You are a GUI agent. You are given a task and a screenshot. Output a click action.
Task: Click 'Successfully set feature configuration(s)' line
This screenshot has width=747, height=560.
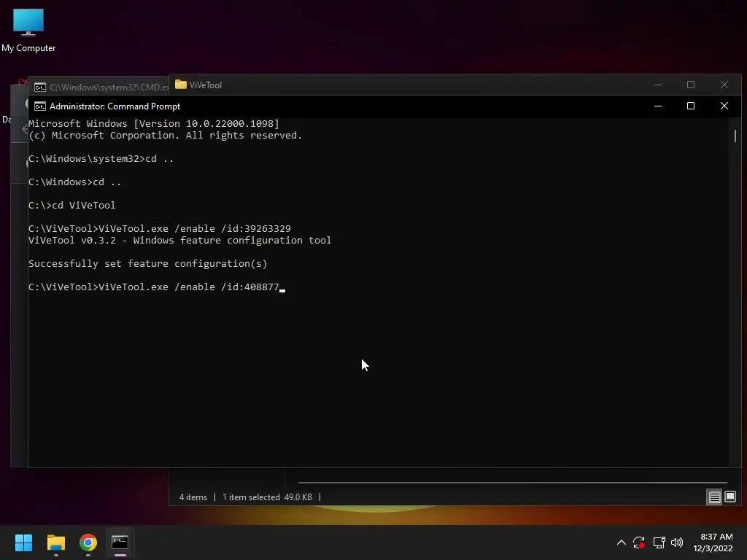click(147, 264)
